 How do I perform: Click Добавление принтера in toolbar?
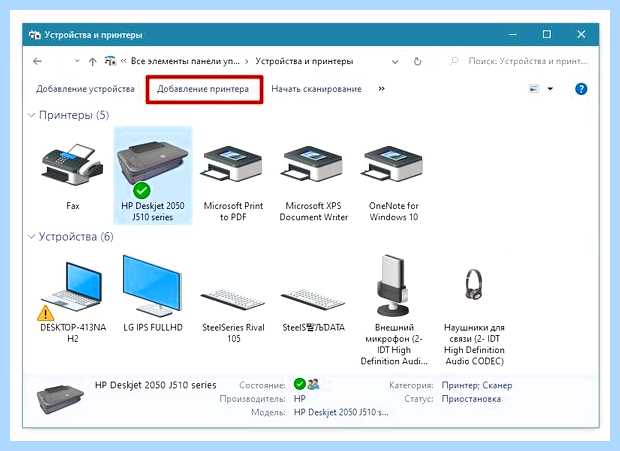(x=203, y=89)
